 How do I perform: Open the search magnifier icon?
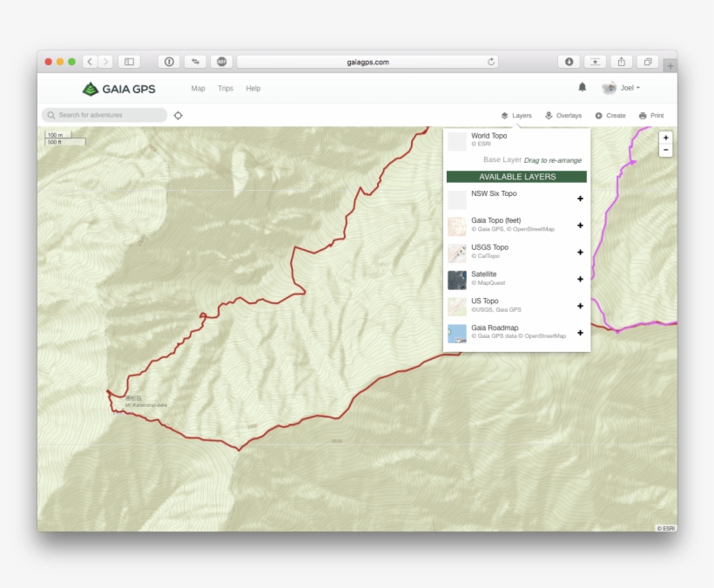(x=52, y=114)
